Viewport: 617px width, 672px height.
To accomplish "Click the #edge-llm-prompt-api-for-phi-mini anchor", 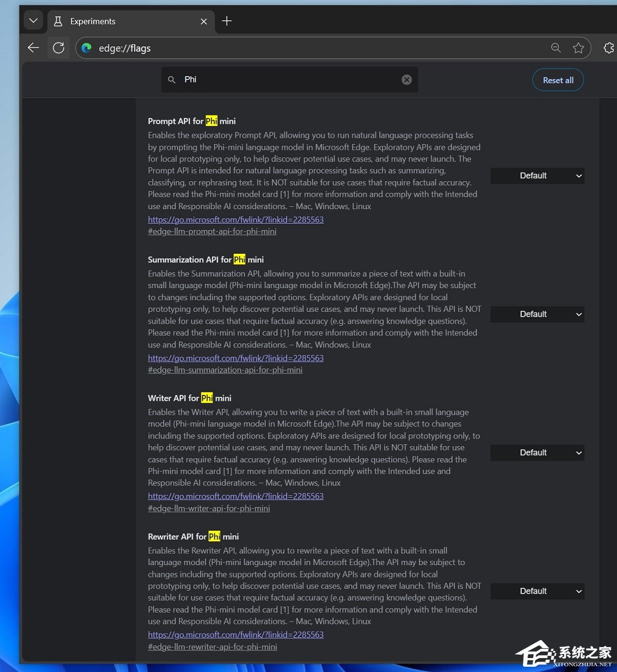I will tap(212, 231).
